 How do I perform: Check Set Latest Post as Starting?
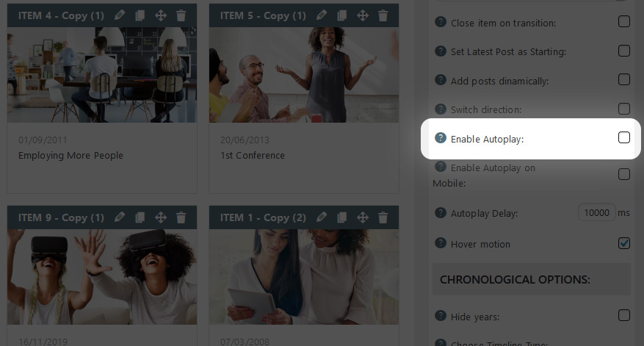pos(624,51)
